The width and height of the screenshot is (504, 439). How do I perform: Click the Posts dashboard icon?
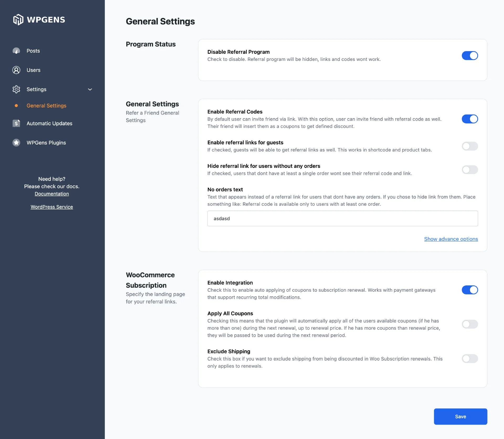[16, 51]
